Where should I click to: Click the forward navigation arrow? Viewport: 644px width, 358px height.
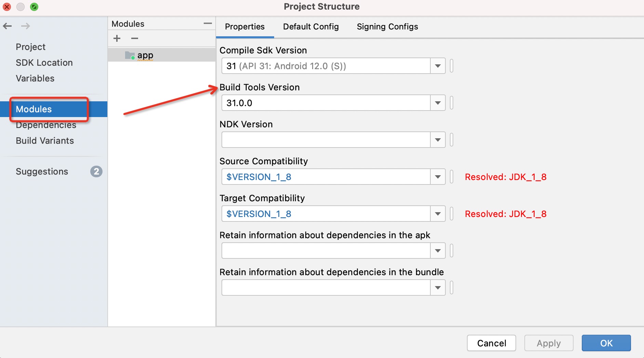tap(26, 26)
